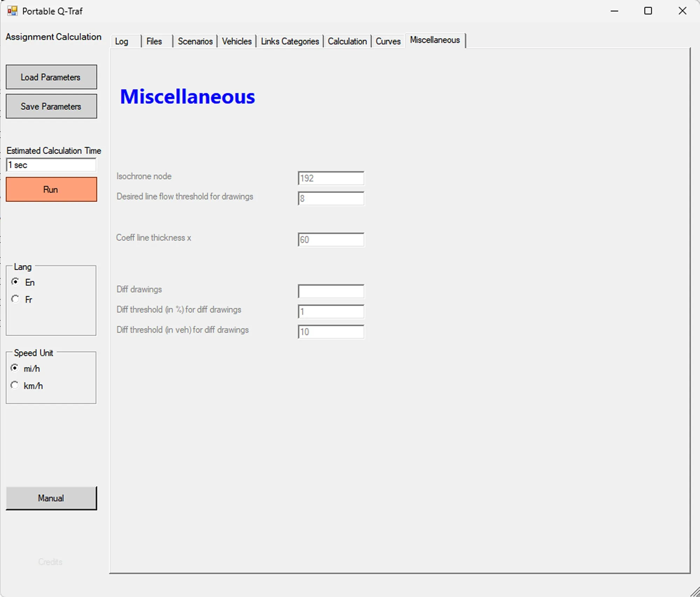Image resolution: width=700 pixels, height=597 pixels.
Task: Select French as the interface language
Action: pos(15,299)
